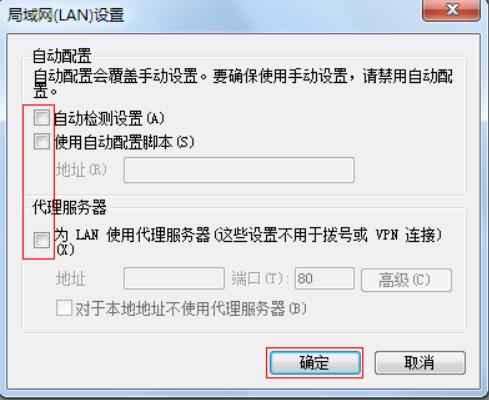Open 高级(C) advanced proxy settings
Screen dimensions: 489x400
406,280
